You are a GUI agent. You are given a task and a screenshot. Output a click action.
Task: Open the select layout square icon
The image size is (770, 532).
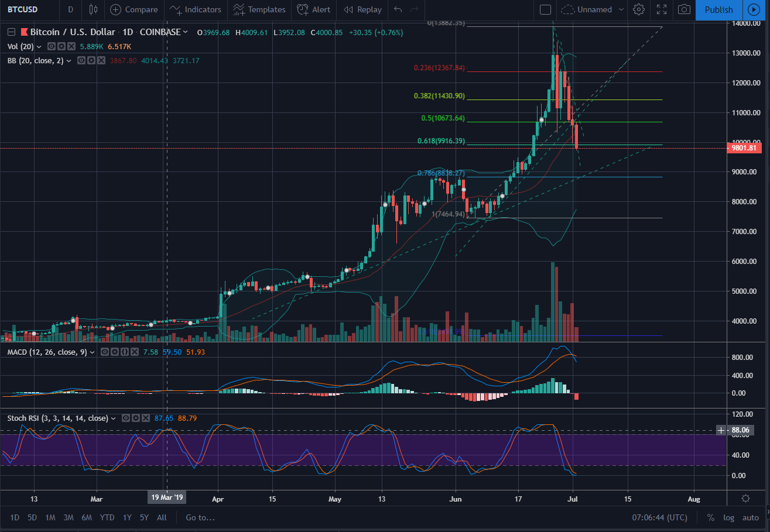pos(545,9)
